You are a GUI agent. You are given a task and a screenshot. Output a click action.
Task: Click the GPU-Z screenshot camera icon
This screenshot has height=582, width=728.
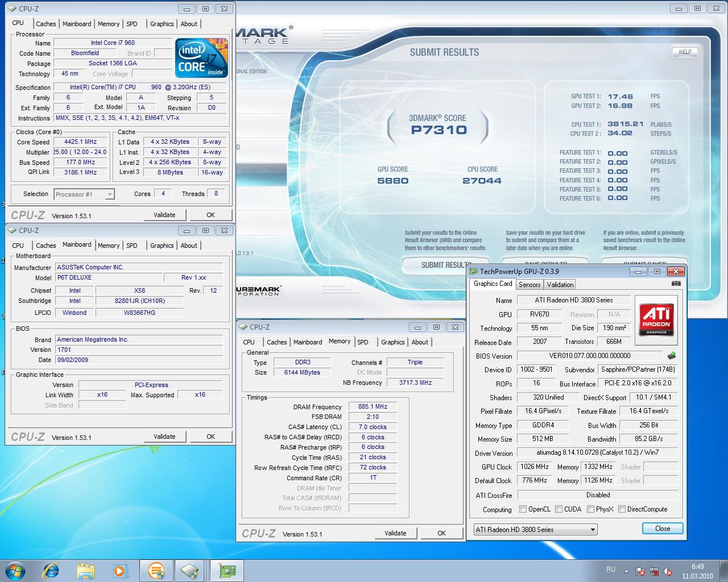click(676, 283)
